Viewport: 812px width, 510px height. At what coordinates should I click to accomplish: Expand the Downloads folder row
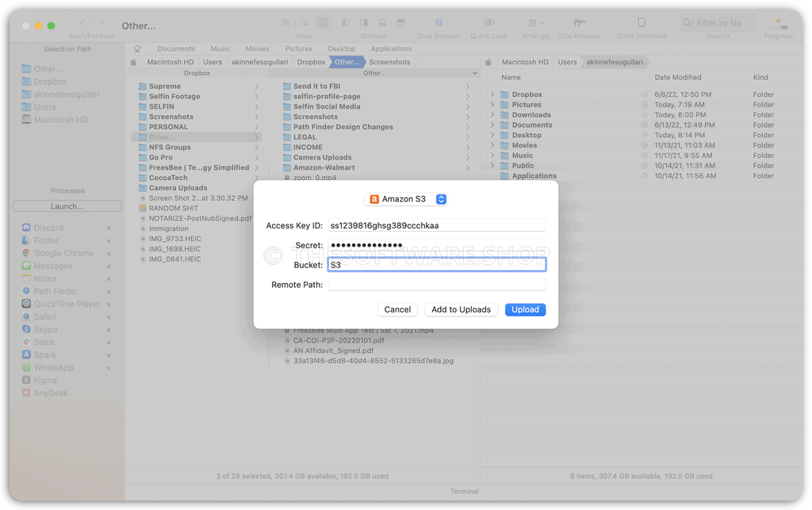tap(492, 115)
